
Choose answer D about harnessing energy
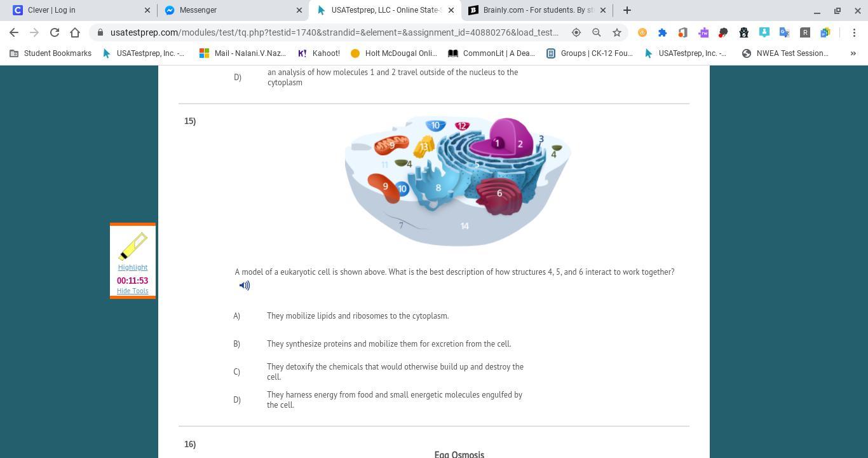pos(395,400)
